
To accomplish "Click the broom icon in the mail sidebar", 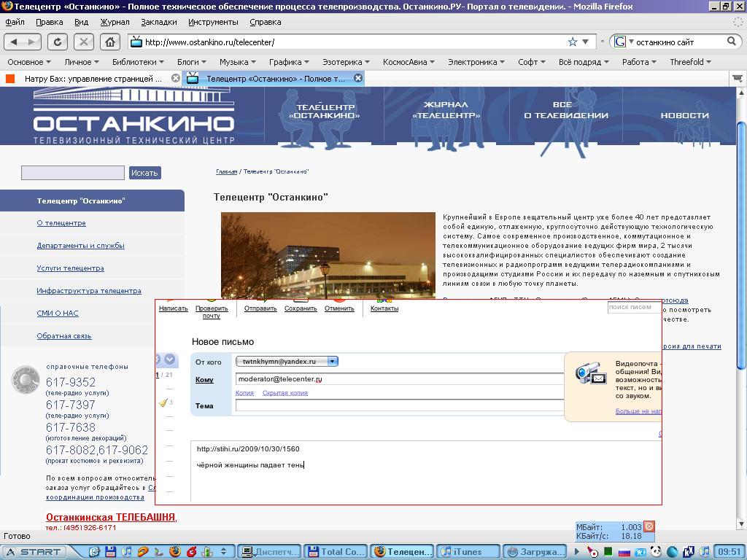I will click(163, 402).
